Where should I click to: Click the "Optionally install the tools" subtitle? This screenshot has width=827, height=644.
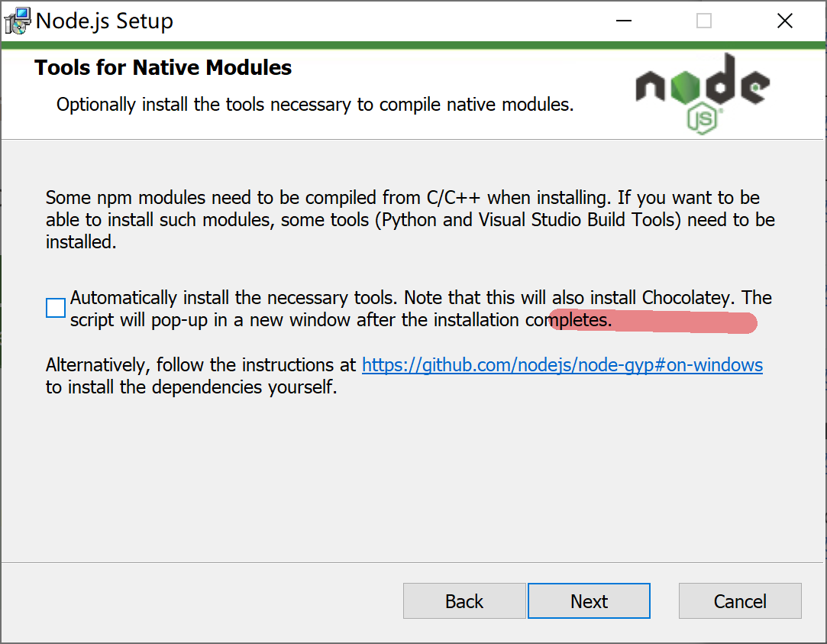315,104
